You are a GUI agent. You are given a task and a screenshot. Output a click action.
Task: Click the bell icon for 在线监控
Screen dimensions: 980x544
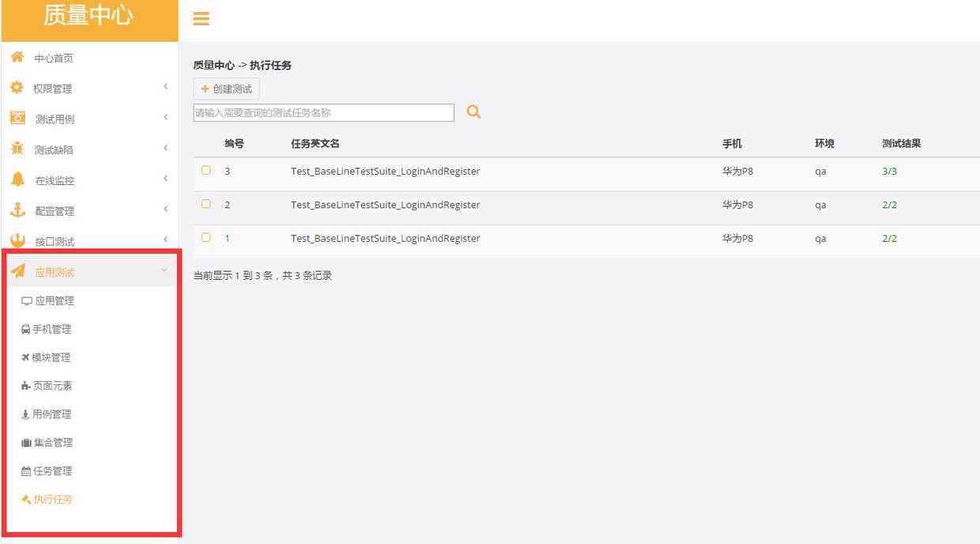[17, 179]
